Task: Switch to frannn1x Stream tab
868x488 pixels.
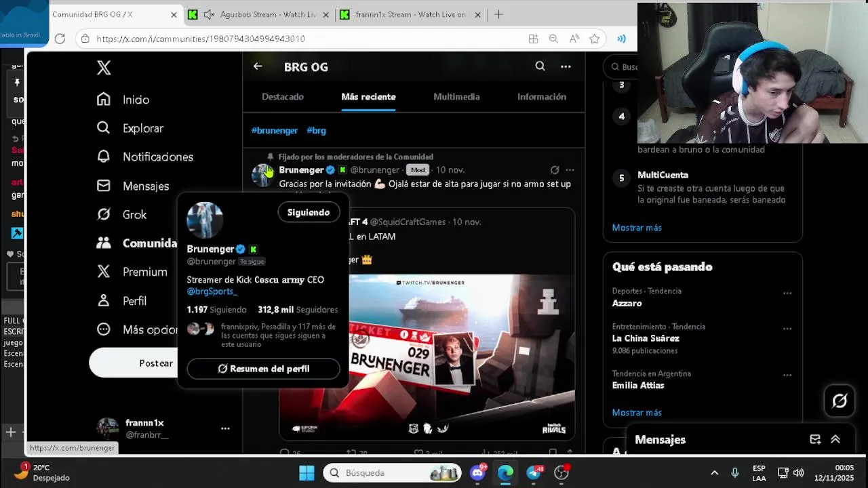Action: [x=412, y=14]
